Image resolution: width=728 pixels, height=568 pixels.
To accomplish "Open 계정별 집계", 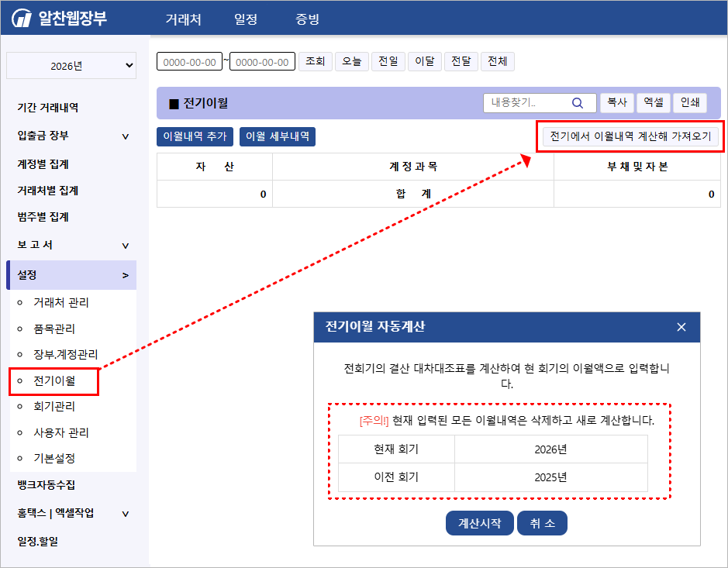I will click(43, 164).
